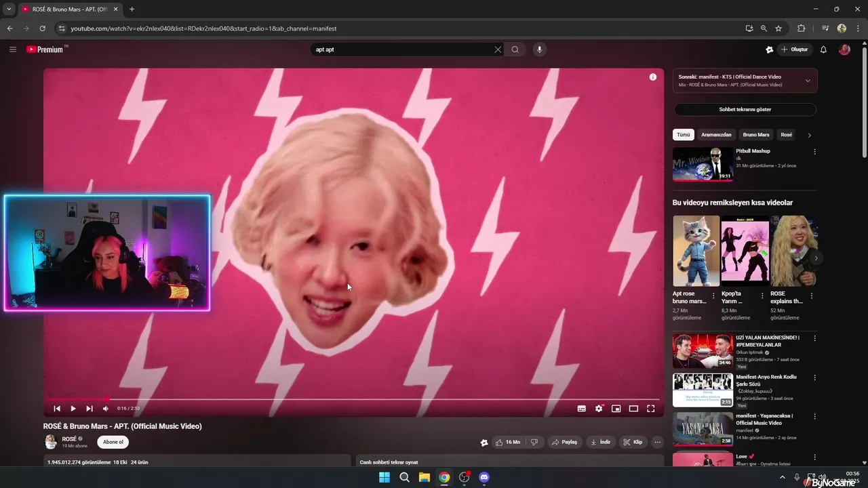Bookmark this page with star icon
The image size is (868, 488).
click(x=778, y=28)
